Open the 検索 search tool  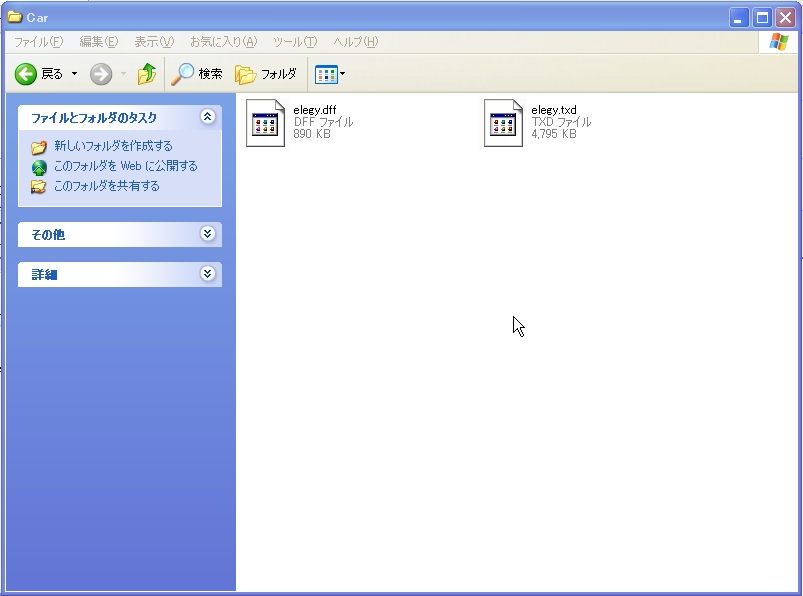[197, 74]
